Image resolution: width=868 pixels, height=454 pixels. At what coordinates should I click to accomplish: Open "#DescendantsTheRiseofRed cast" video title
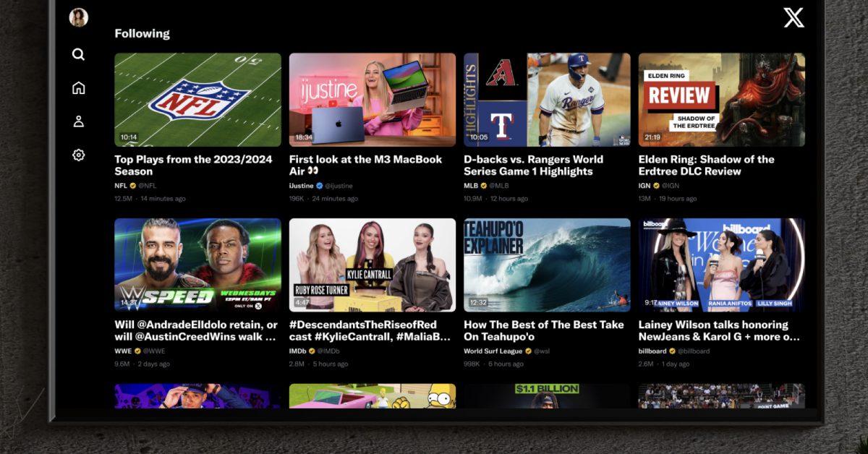click(370, 331)
